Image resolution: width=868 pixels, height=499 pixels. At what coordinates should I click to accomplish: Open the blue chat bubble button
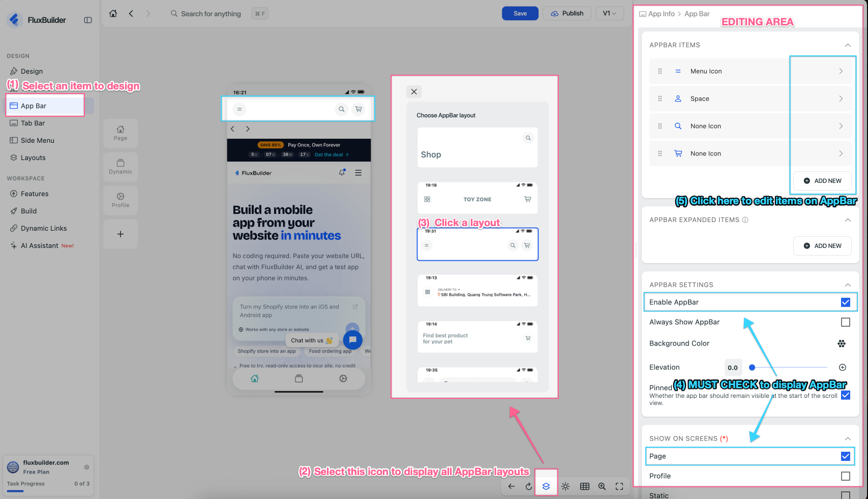tap(353, 339)
